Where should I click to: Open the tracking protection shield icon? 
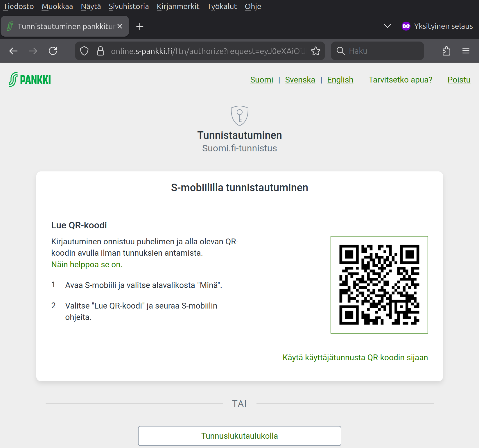84,51
